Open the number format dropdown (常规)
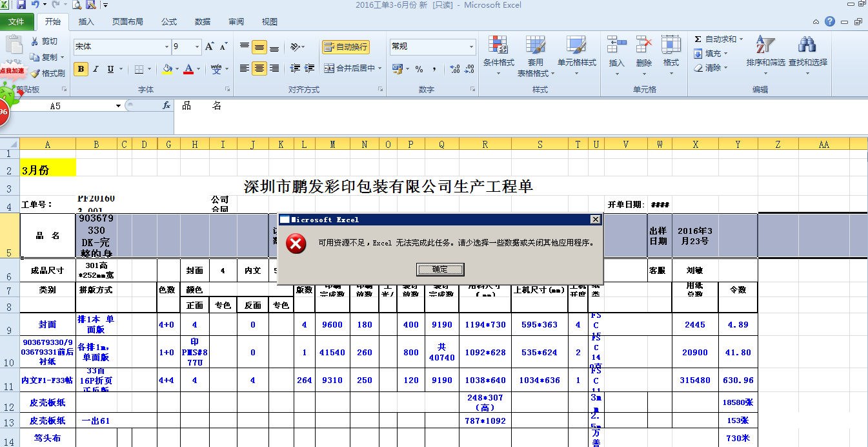This screenshot has height=447, width=868. 471,47
